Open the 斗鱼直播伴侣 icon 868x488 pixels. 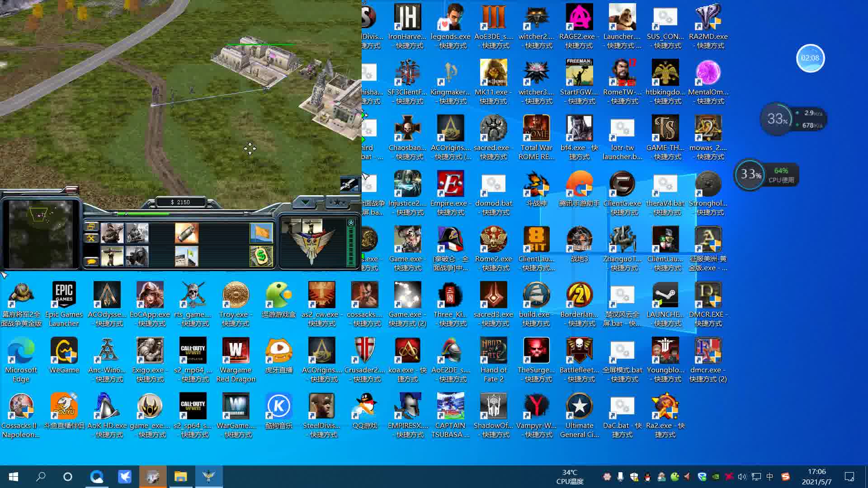pyautogui.click(x=64, y=412)
